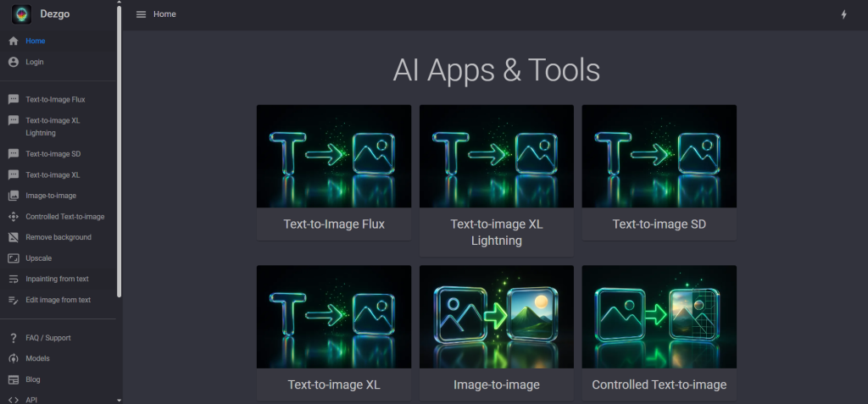
Task: Open the Text-to-Image Flux card thumbnail
Action: pos(334,156)
